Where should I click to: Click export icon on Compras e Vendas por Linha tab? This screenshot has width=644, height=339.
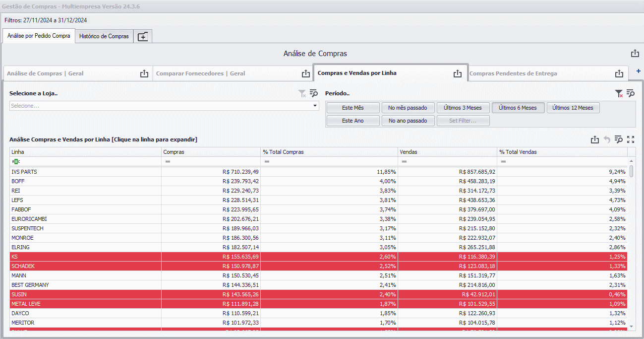coord(458,73)
